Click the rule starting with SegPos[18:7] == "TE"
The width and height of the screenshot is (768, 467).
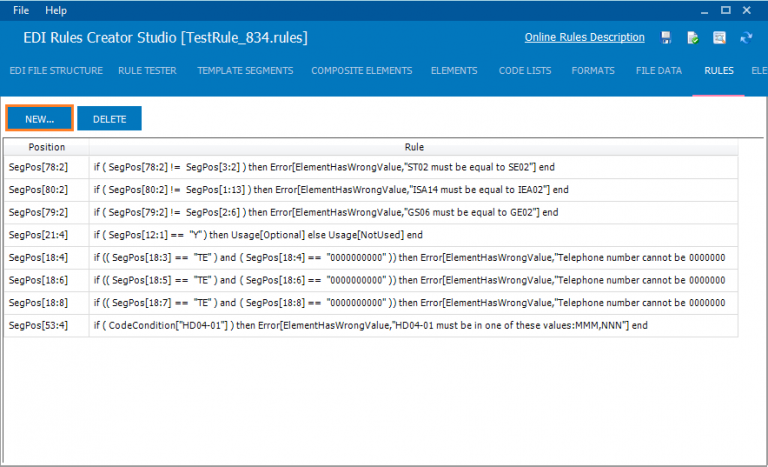tap(409, 302)
